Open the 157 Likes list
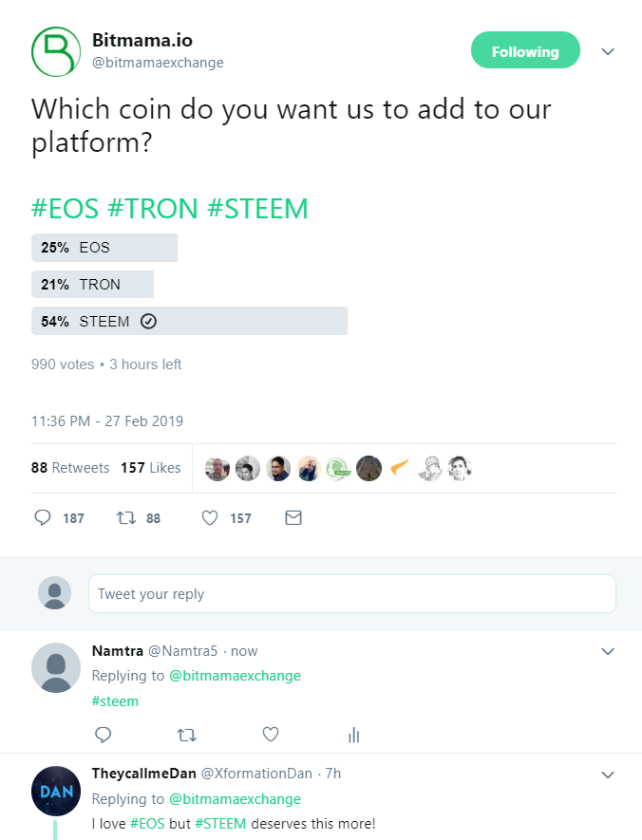 click(150, 468)
